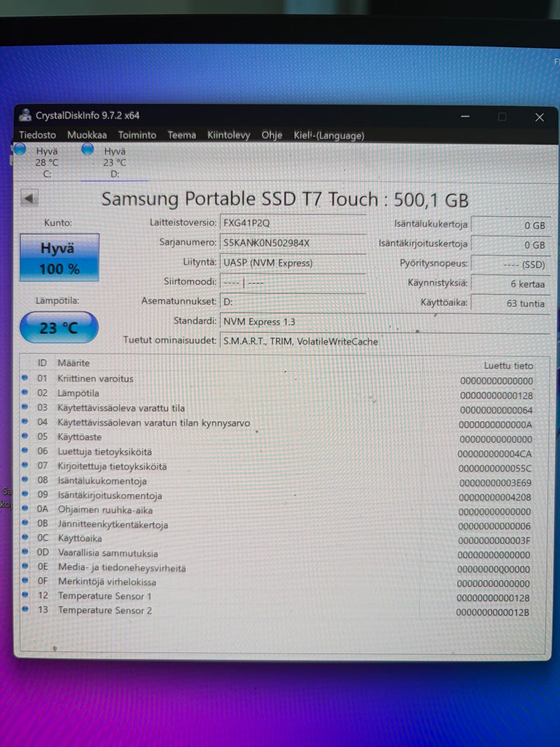Image resolution: width=560 pixels, height=747 pixels.
Task: Click the Laitteistoversio field FXG41P2Q
Action: 293,224
